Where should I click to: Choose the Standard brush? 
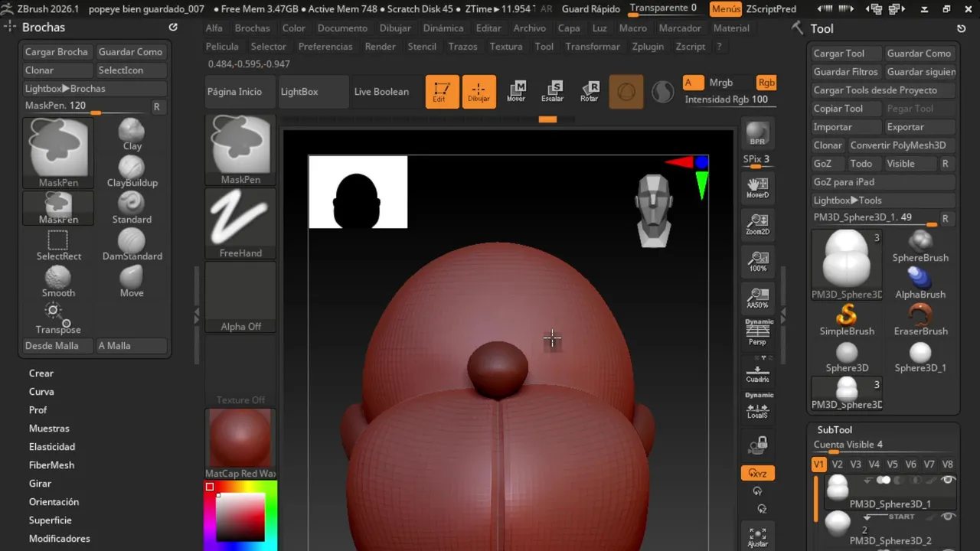pyautogui.click(x=132, y=208)
